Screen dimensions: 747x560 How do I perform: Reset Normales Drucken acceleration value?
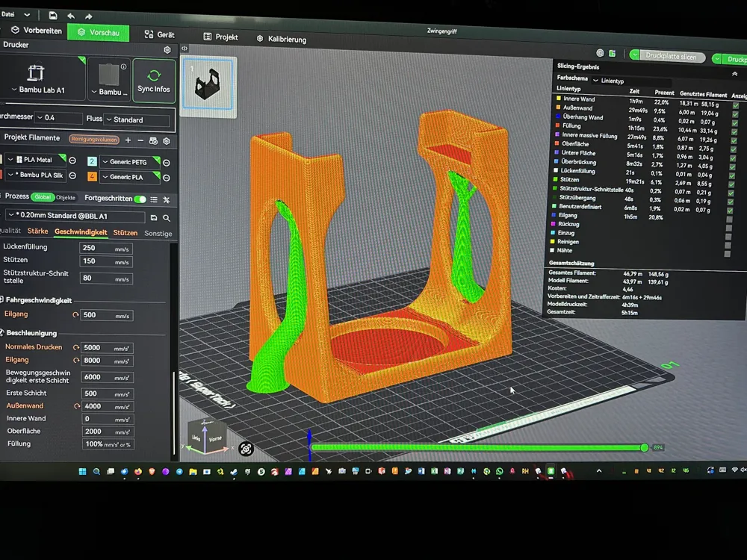[x=75, y=347]
